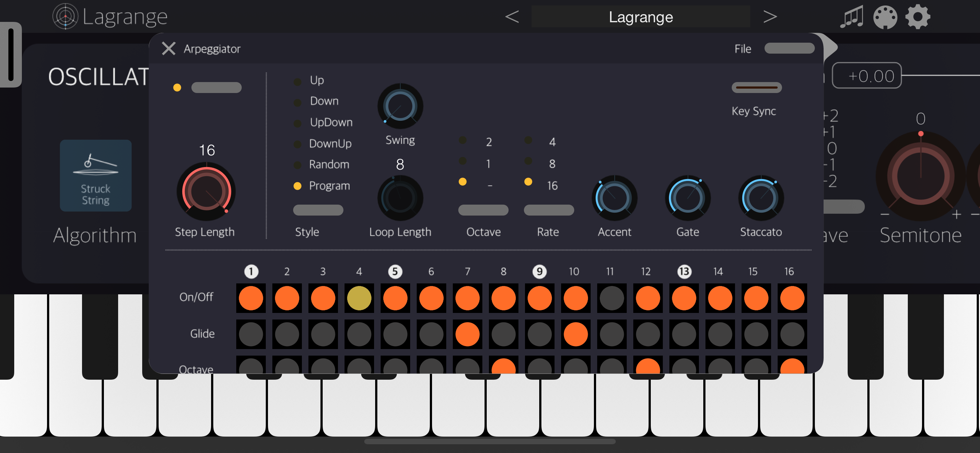Select the UpDown arpeggio style
The image size is (980, 453).
click(331, 122)
